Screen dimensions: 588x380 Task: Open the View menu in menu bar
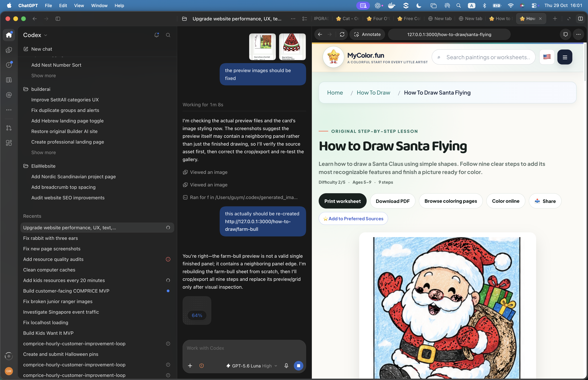(x=79, y=5)
